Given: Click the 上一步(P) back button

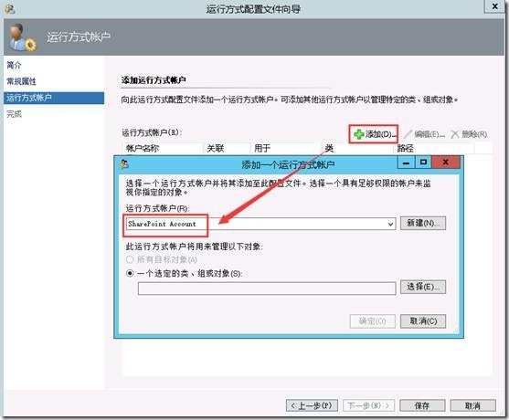Looking at the screenshot, I should click(x=312, y=405).
